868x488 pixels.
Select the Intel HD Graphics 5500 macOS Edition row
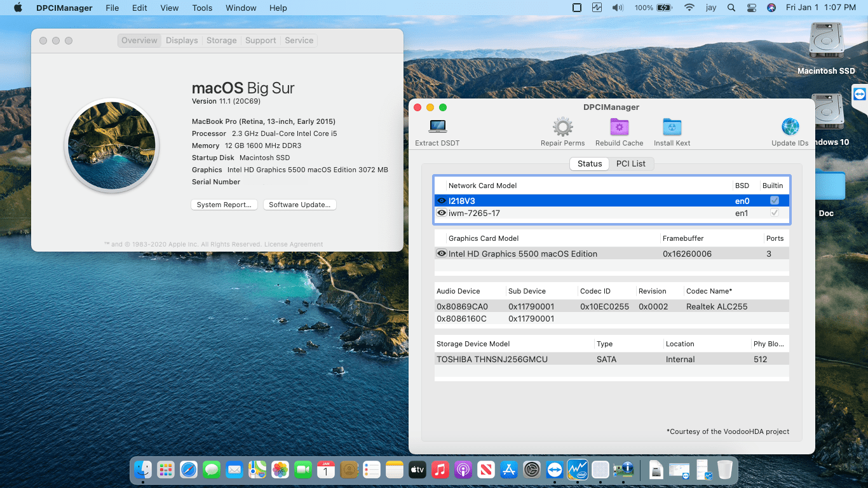click(x=612, y=254)
